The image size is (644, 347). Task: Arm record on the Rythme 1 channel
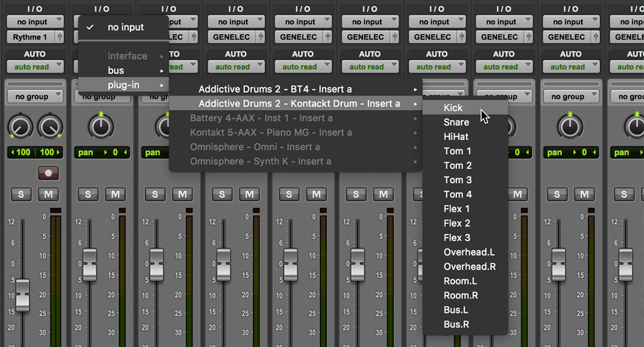49,173
